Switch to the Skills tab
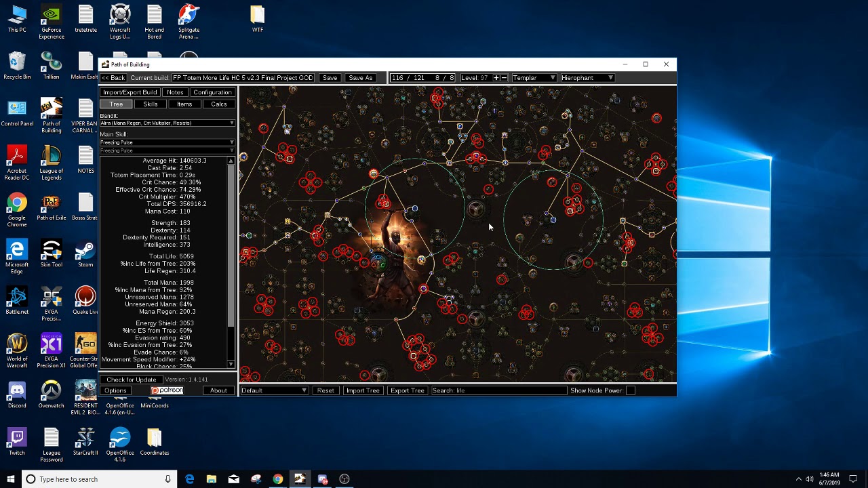 pos(150,104)
